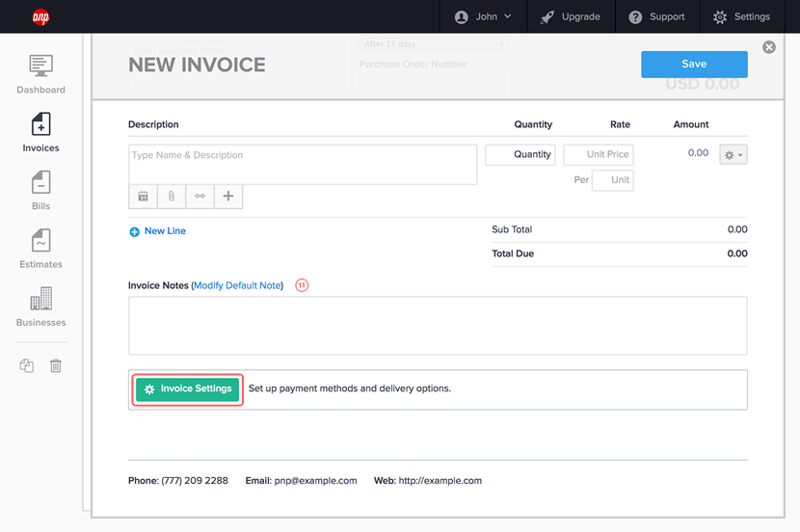Click the Total Due label
Image resolution: width=800 pixels, height=532 pixels.
tap(513, 253)
